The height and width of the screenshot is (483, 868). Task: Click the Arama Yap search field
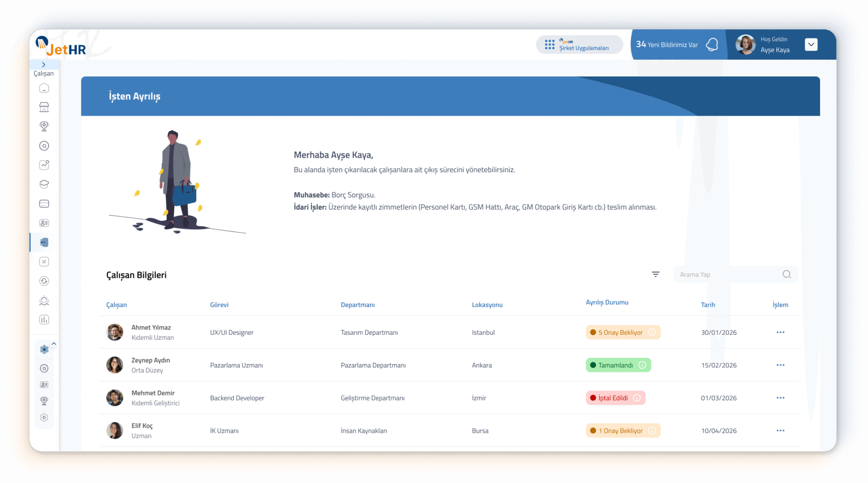tap(728, 275)
